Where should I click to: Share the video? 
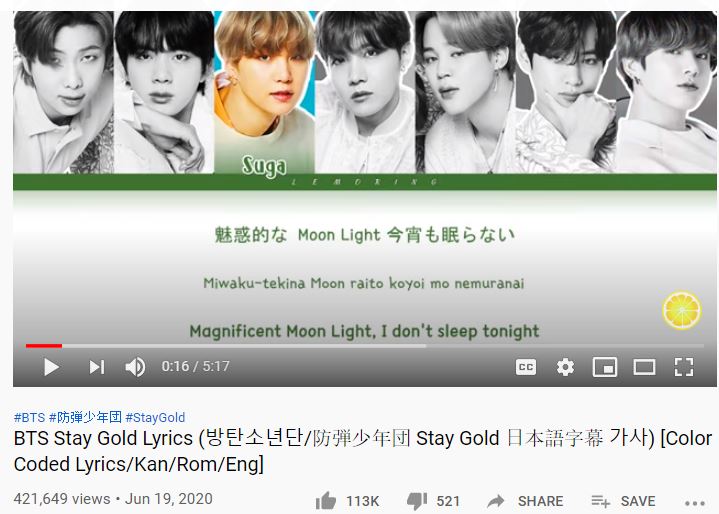tap(525, 501)
